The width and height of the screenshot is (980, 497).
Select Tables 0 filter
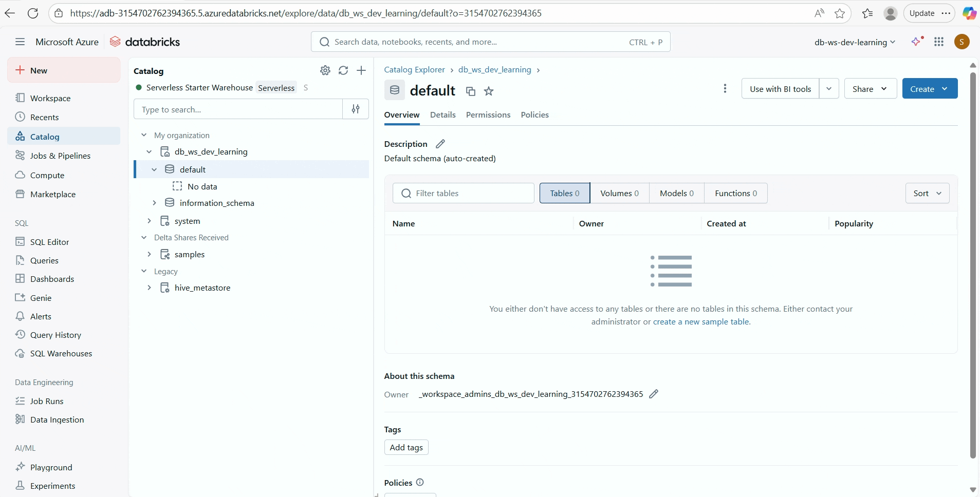564,193
